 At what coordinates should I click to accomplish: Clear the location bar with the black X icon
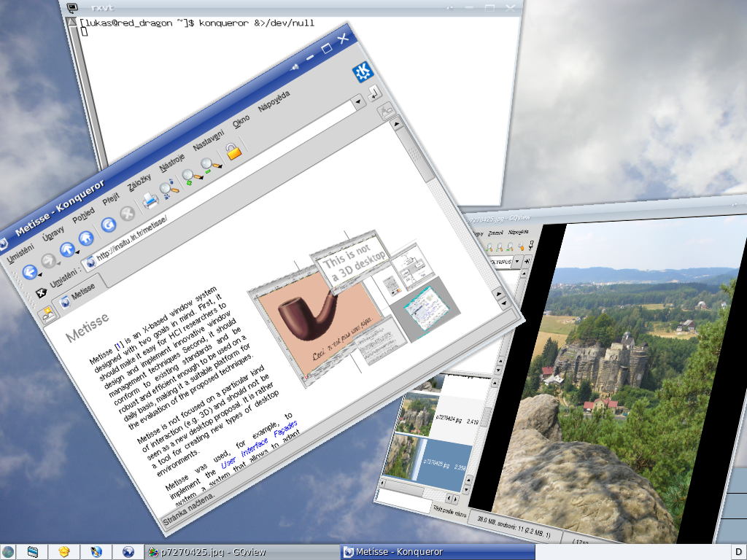pyautogui.click(x=41, y=293)
